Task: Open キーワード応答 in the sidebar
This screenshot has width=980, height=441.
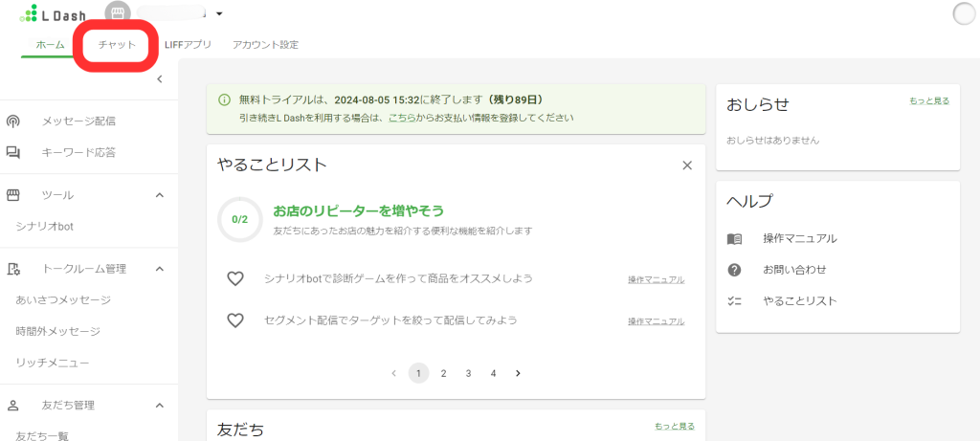Action: pos(78,152)
